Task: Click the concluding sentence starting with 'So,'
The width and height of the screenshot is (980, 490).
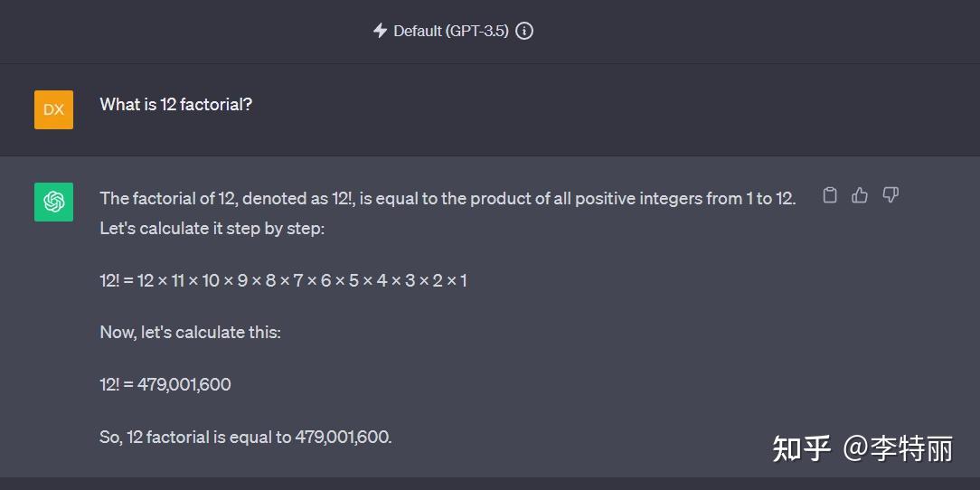Action: click(245, 437)
